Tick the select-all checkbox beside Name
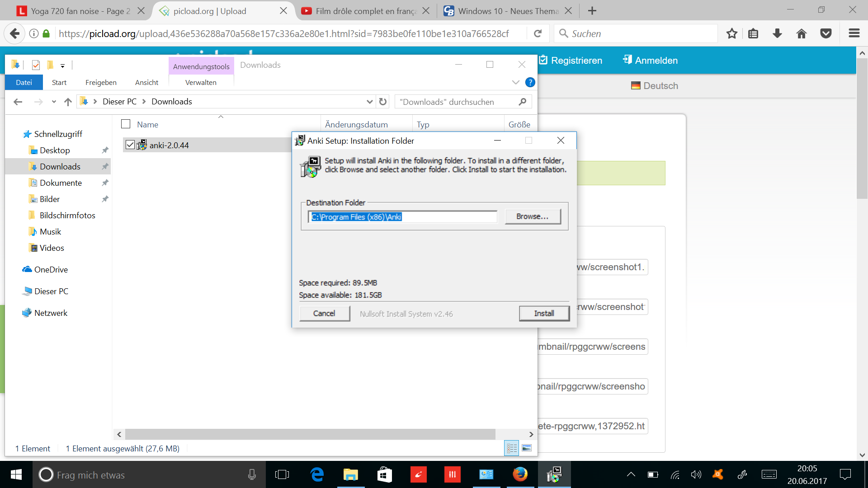Viewport: 868px width, 488px height. click(126, 124)
